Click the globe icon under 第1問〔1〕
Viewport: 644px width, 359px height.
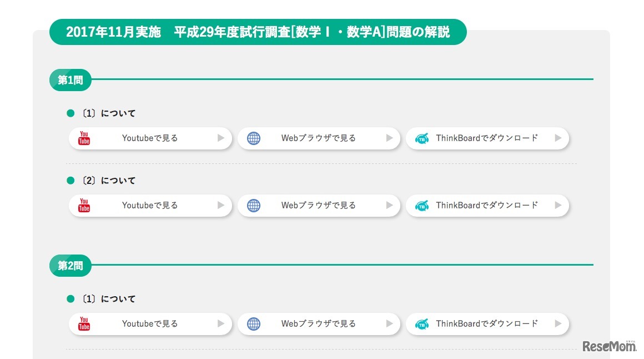(254, 138)
